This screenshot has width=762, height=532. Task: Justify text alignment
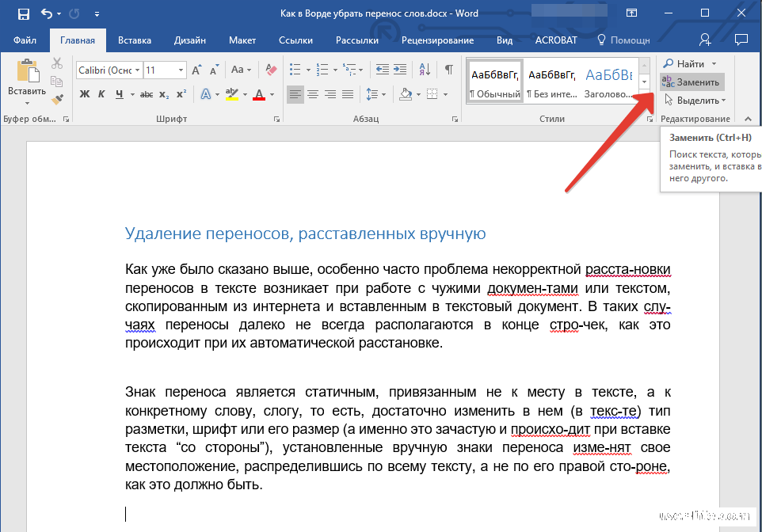coord(348,94)
